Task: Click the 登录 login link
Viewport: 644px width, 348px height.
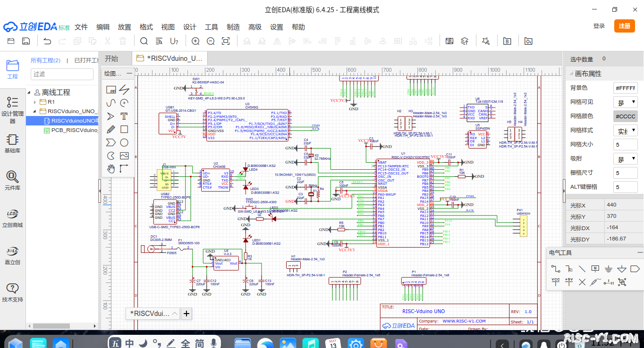Action: point(599,26)
